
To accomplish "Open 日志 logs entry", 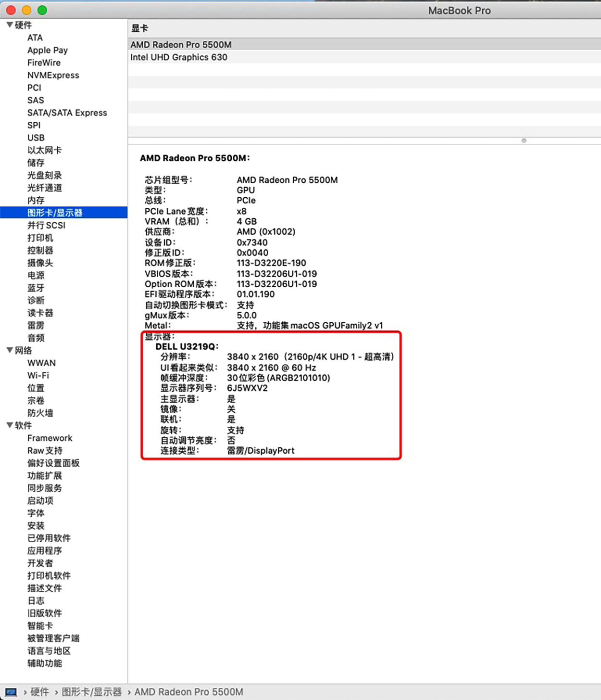I will click(x=36, y=600).
